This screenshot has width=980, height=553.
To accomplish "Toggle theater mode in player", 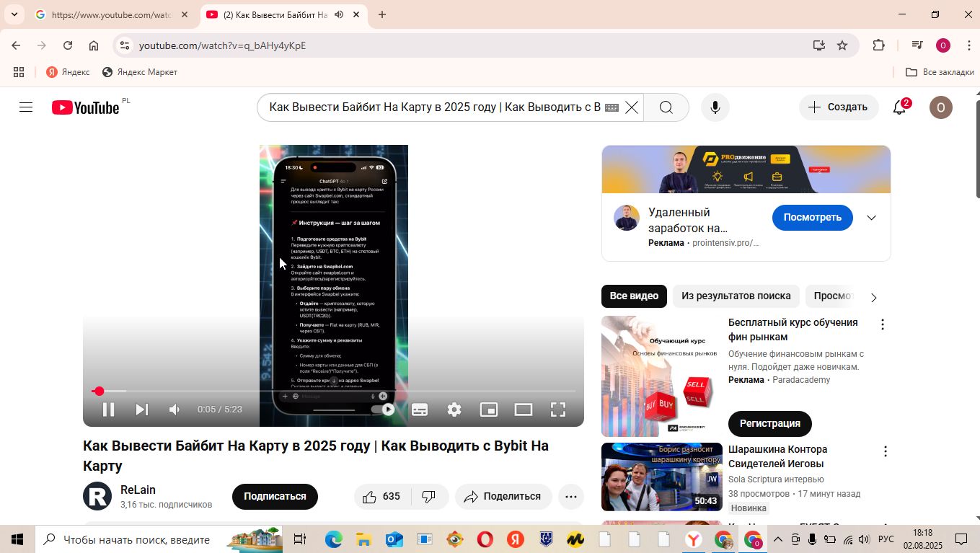I will (524, 410).
